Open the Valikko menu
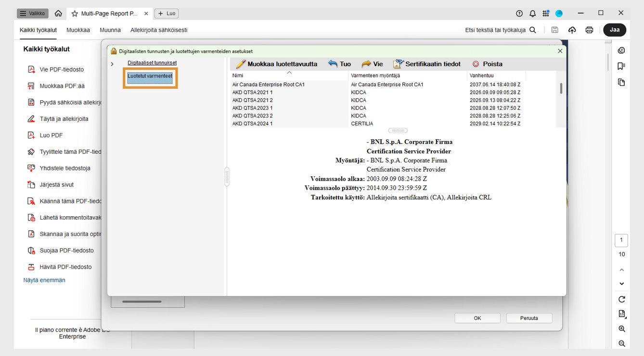 (x=33, y=13)
